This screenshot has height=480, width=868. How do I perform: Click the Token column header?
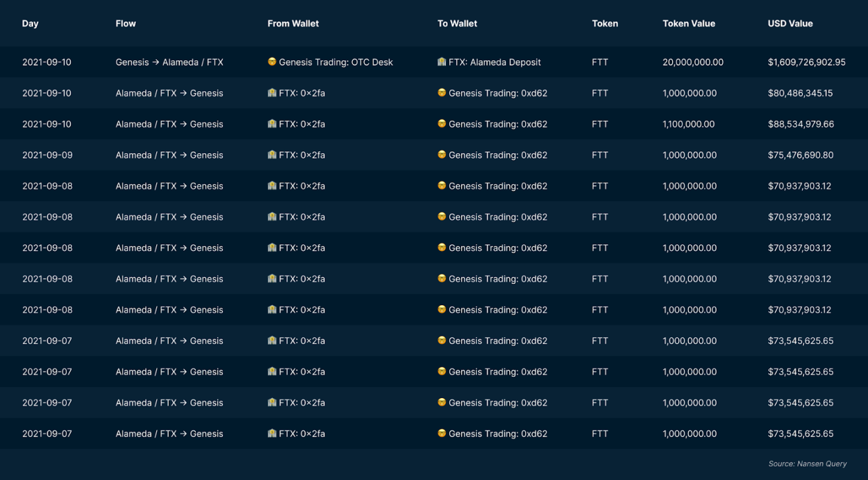tap(605, 24)
